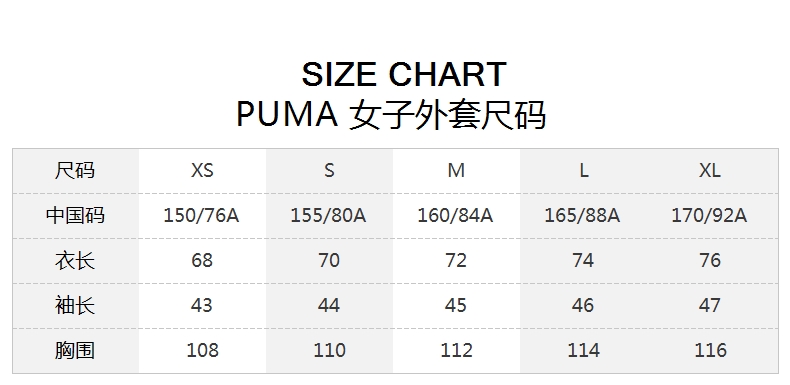This screenshot has height=385, width=790.
Task: Select the L size column header
Action: [583, 170]
